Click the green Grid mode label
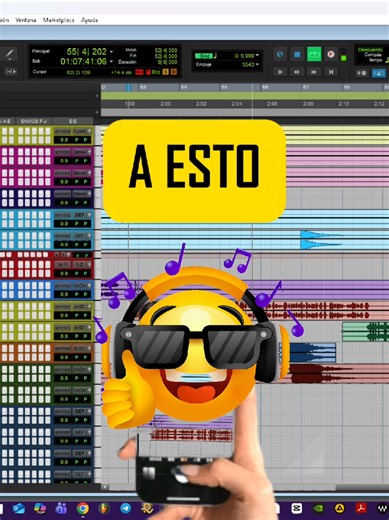This screenshot has width=389, height=520. 204,56
